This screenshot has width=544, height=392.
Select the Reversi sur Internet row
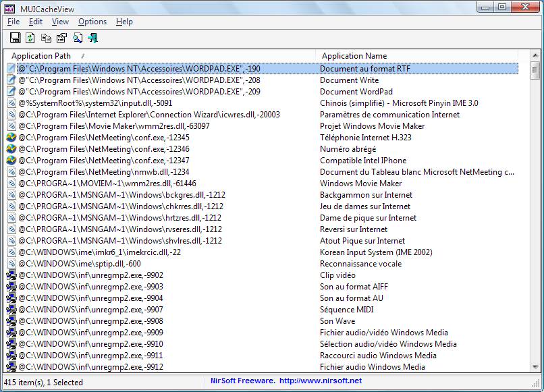(x=354, y=229)
